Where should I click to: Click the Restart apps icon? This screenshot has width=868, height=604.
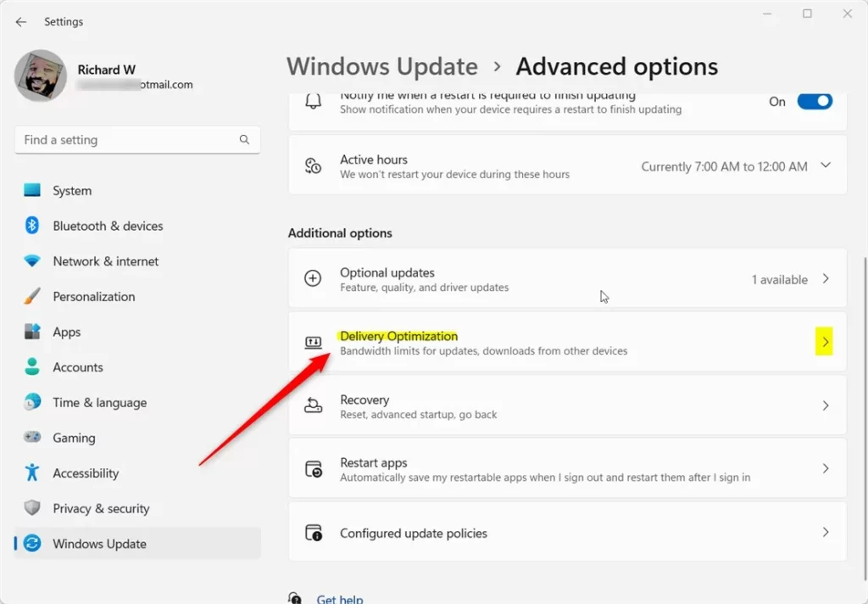click(314, 469)
